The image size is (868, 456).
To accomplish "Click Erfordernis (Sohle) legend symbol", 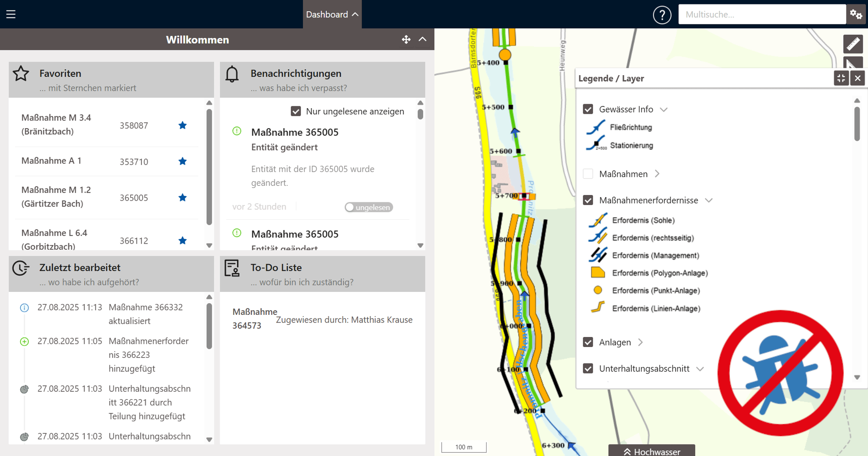I will 598,220.
